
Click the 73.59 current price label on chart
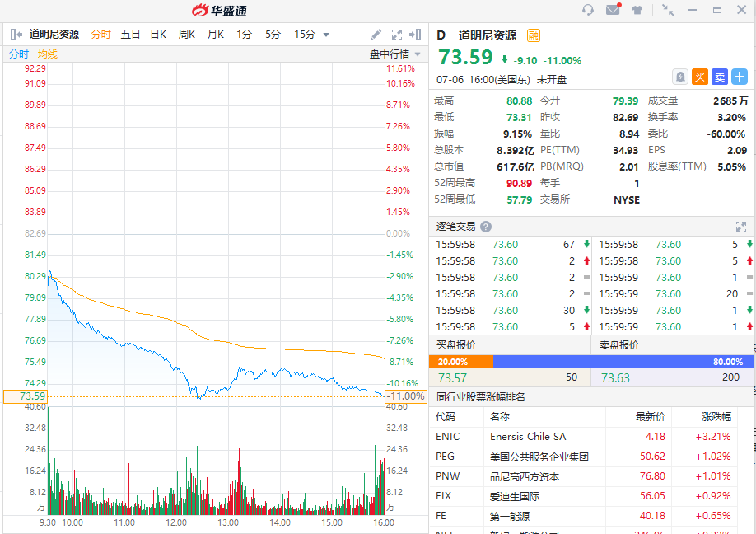click(x=25, y=396)
